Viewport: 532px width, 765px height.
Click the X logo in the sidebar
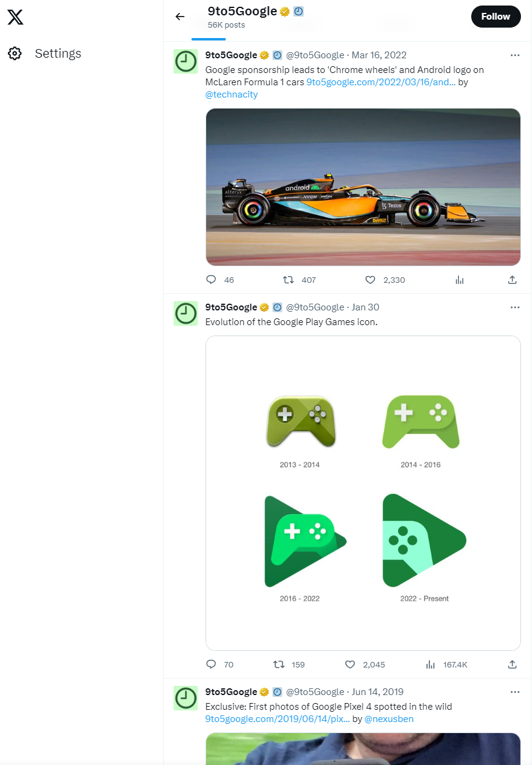[15, 17]
